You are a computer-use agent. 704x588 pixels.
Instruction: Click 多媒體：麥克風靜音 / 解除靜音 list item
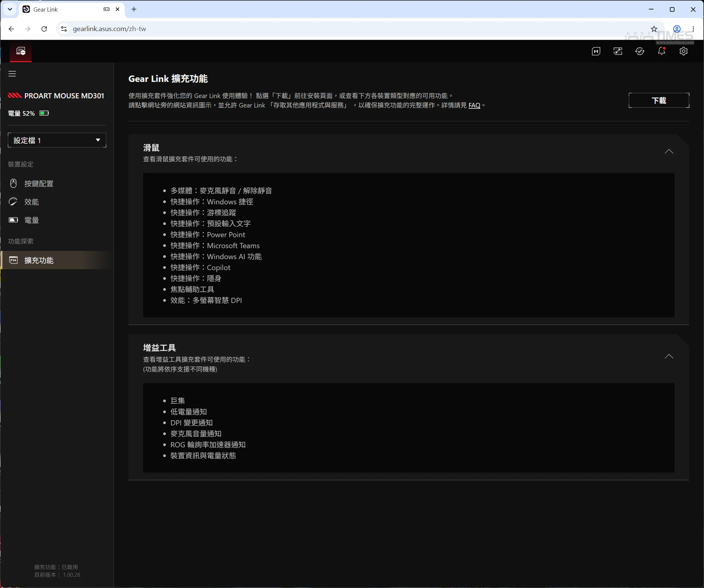point(221,191)
